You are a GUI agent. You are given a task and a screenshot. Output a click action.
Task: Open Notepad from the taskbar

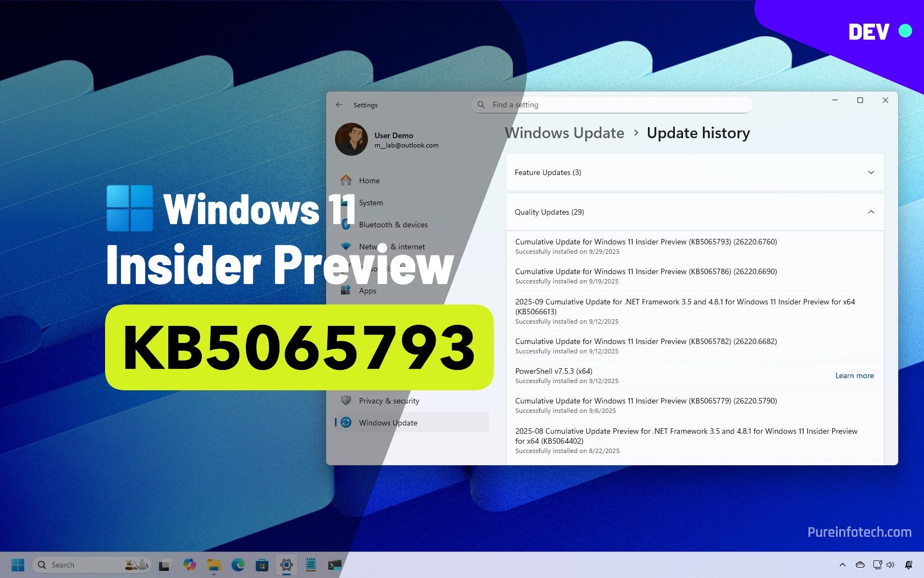pos(311,565)
